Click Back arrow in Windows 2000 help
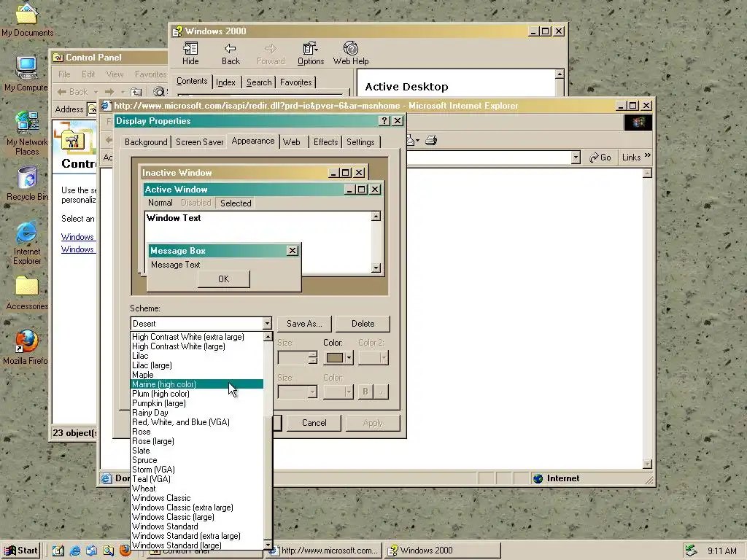The image size is (747, 560). (231, 53)
